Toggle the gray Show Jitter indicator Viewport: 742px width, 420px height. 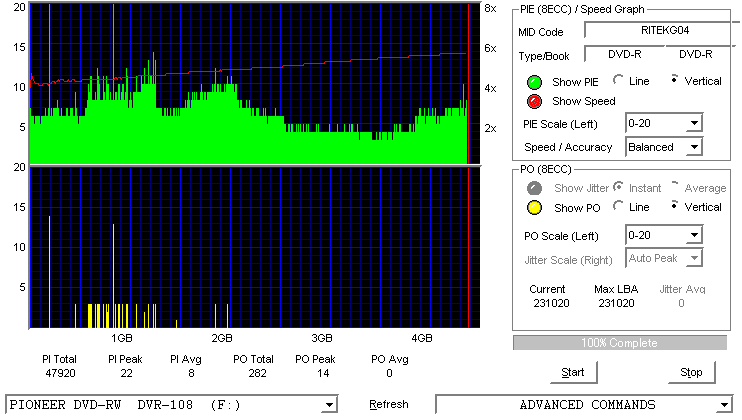[534, 188]
